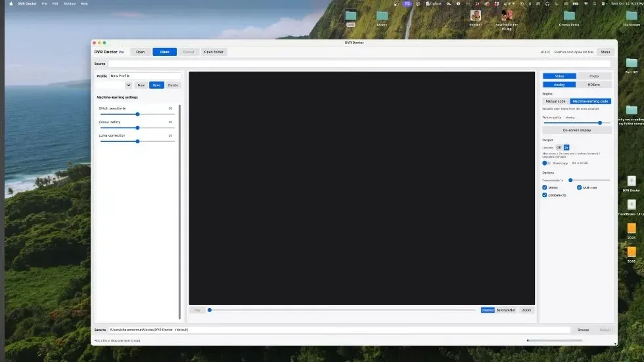Select the Analog source type
This screenshot has height=362, width=644.
(559, 85)
